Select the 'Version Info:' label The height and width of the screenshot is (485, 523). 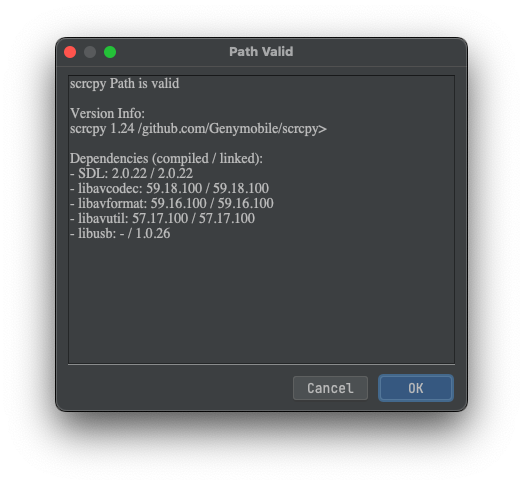click(x=107, y=113)
